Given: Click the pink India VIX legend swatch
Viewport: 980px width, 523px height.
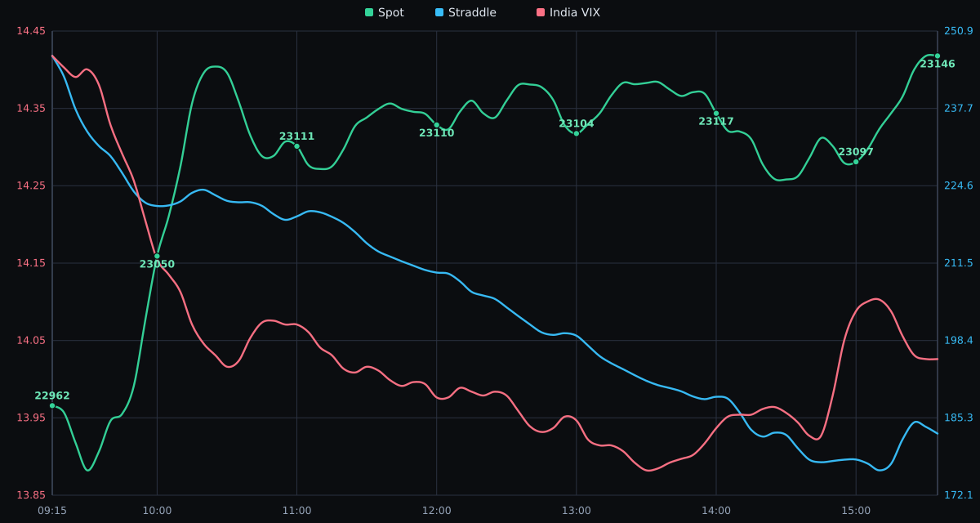Looking at the screenshot, I should click(541, 12).
